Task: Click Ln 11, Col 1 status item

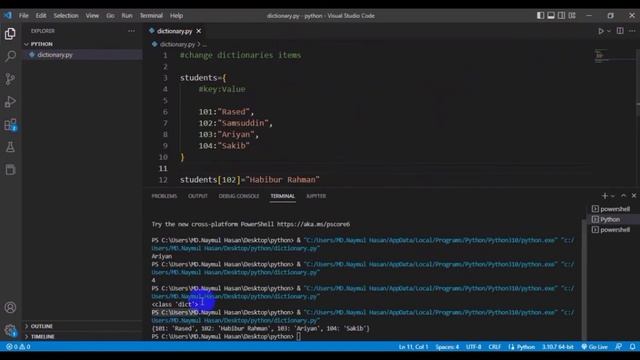Action: click(413, 347)
